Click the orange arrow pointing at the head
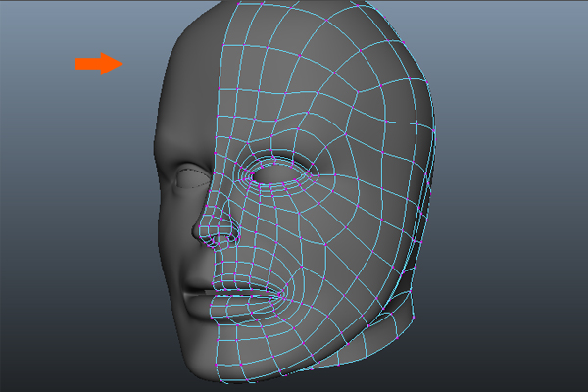Image resolution: width=588 pixels, height=392 pixels. tap(98, 64)
